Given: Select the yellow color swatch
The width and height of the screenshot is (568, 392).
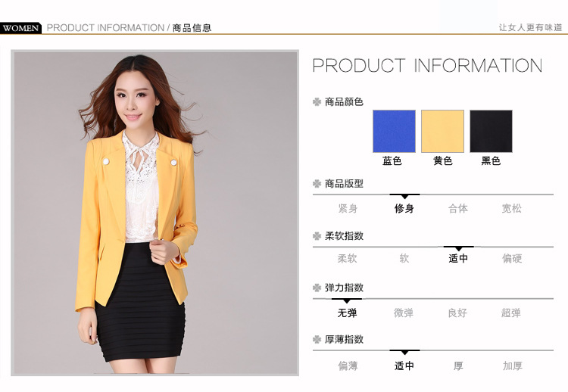Looking at the screenshot, I should point(442,131).
